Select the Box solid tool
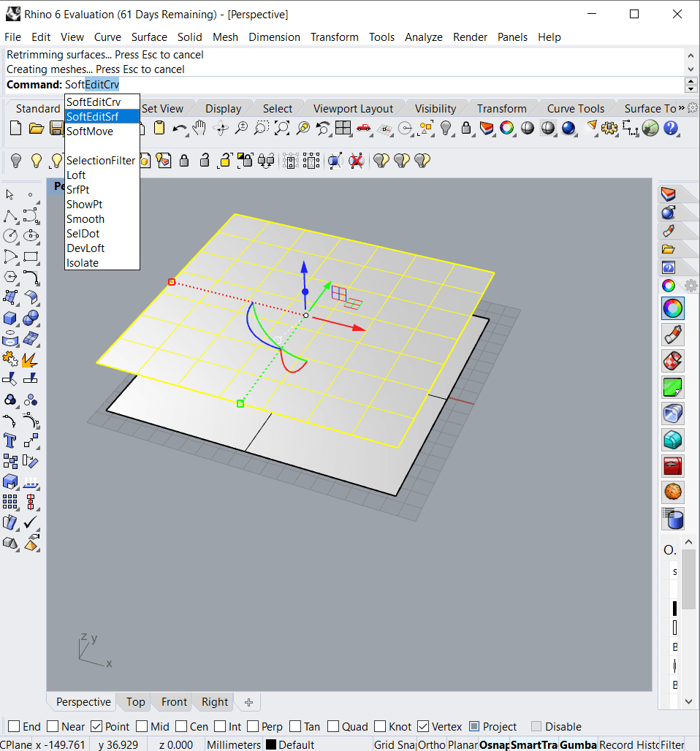 coord(10,318)
